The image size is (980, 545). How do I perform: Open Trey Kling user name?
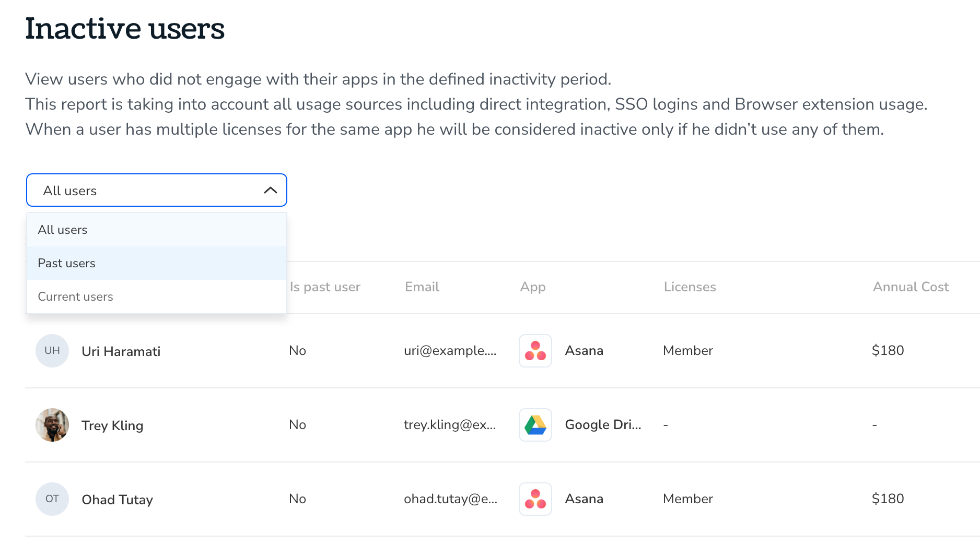point(112,425)
